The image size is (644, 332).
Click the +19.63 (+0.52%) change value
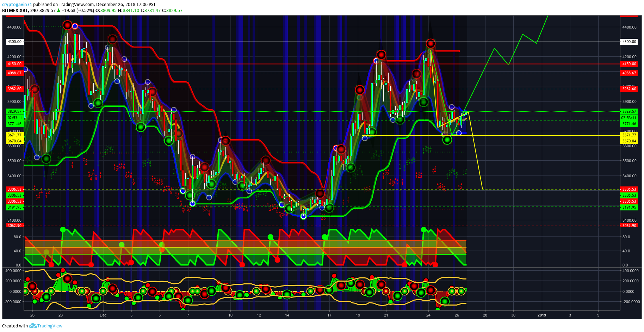click(x=78, y=11)
